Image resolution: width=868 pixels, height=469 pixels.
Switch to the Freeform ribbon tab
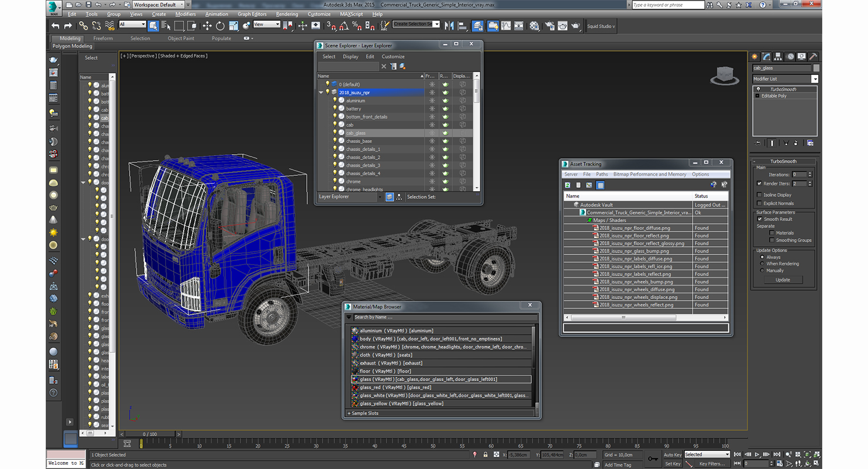click(x=103, y=39)
